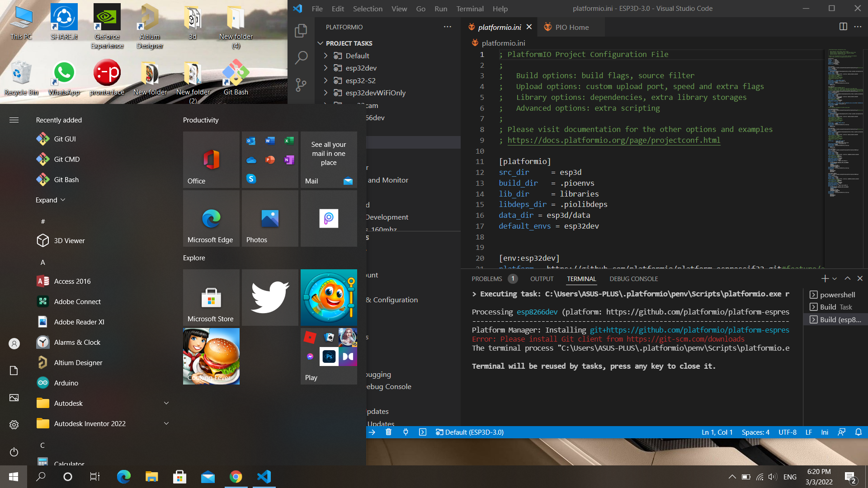
Task: Expand the esp32devWiFiOnly project task
Action: (x=325, y=93)
